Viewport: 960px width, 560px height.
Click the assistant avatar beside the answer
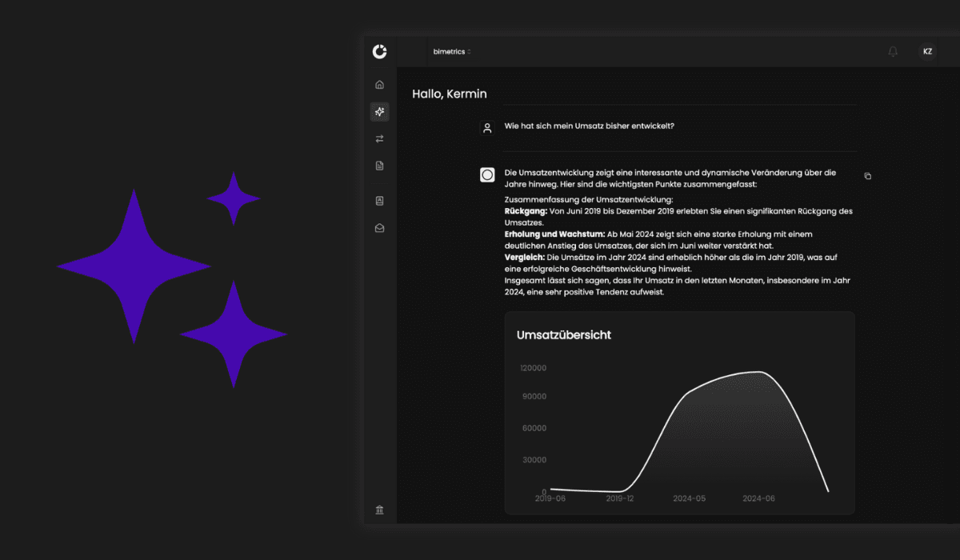click(x=487, y=174)
